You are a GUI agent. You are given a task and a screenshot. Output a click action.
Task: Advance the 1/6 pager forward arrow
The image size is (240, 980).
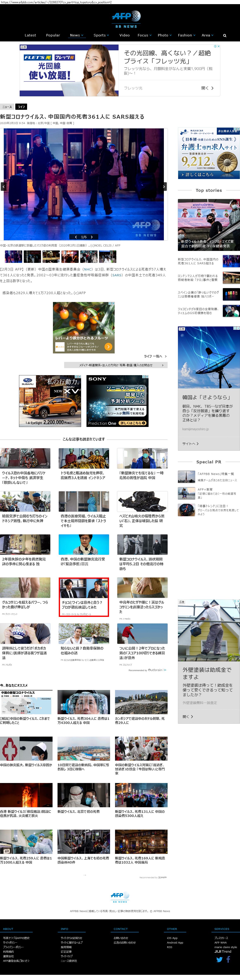(91, 237)
